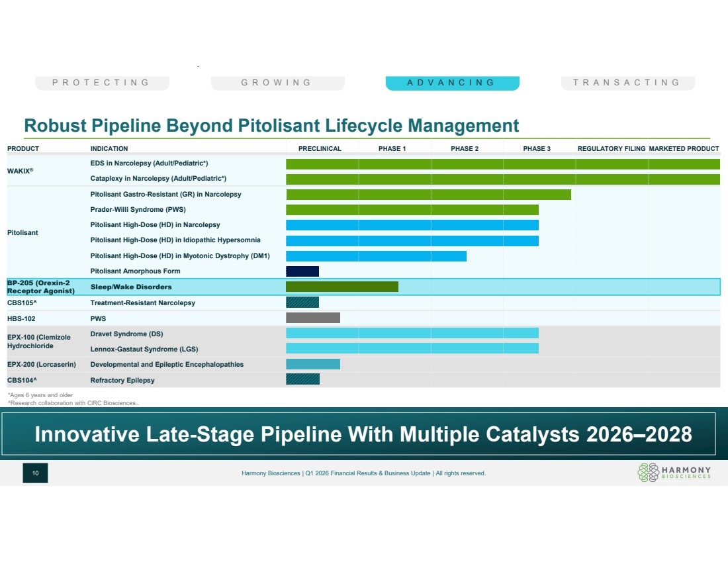Click Developmental and Epileptic Encephalopathies text
Viewport: 728px width, 562px height.
[x=167, y=365]
